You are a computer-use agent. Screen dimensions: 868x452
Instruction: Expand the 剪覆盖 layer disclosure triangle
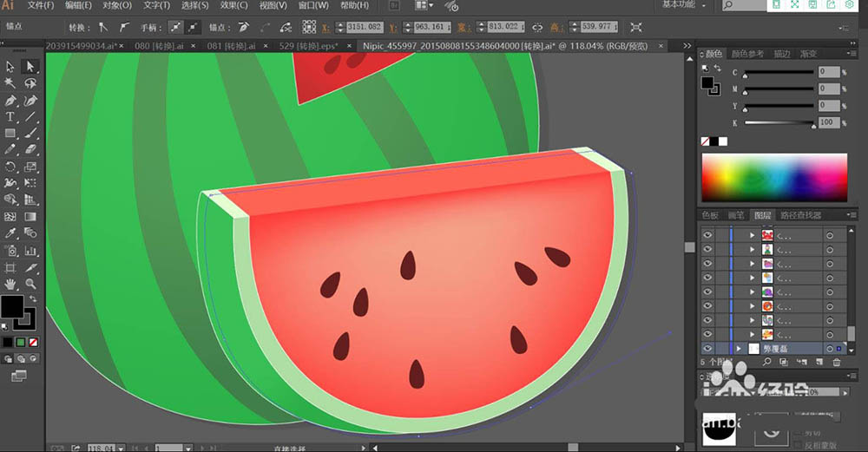pyautogui.click(x=740, y=349)
